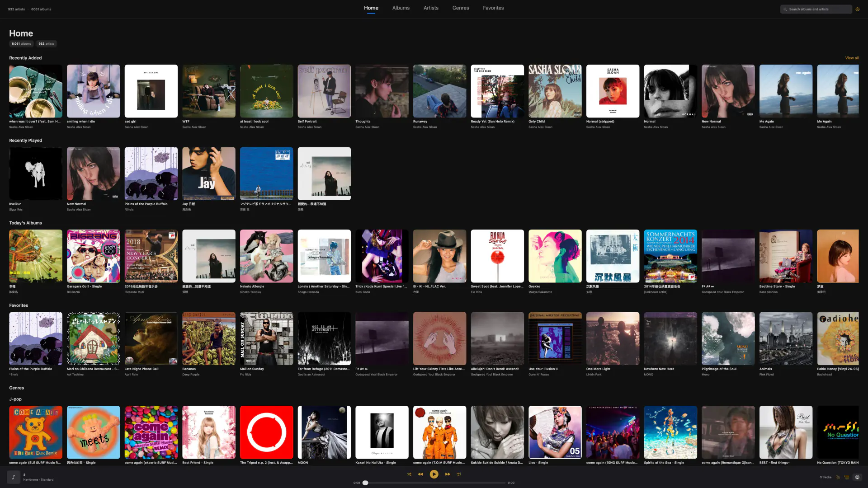The width and height of the screenshot is (868, 488).
Task: Open artist BIGBANG under Garagara Go!!
Action: (73, 292)
